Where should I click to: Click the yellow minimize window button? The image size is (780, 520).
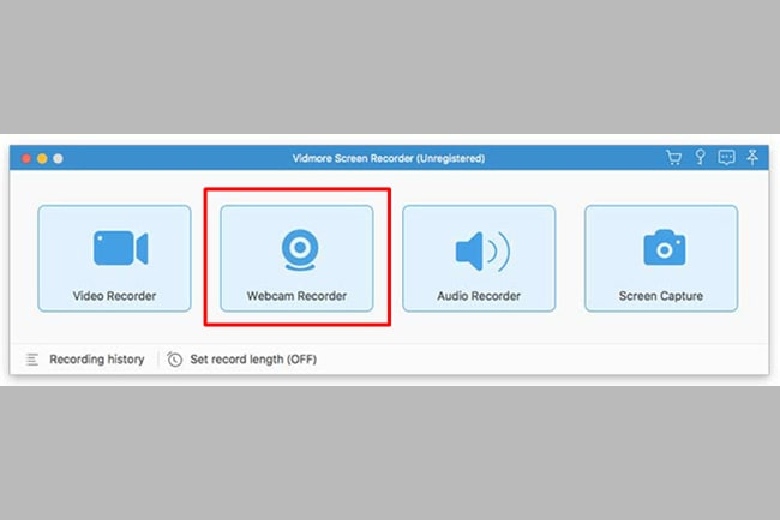42,159
